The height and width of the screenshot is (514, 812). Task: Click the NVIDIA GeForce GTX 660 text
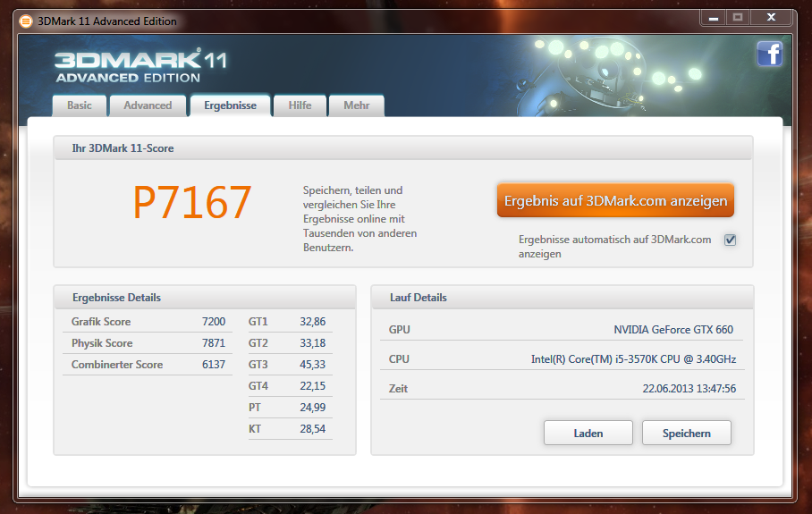pos(673,330)
